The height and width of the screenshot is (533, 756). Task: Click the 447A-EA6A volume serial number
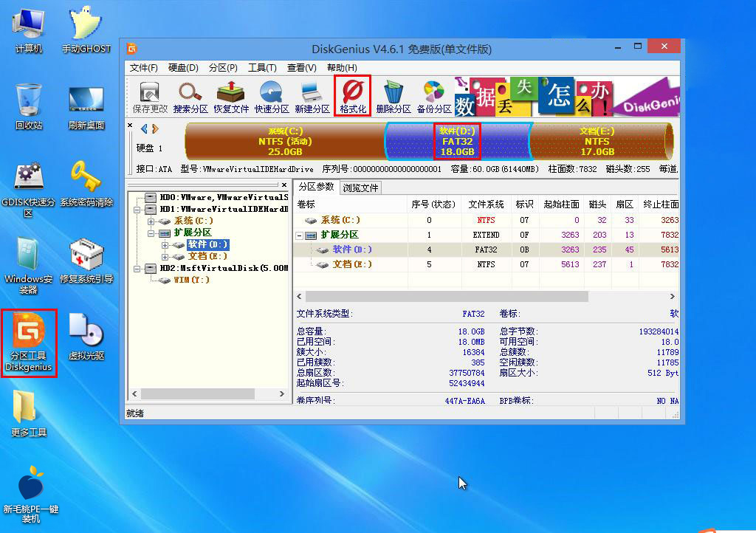pos(465,401)
